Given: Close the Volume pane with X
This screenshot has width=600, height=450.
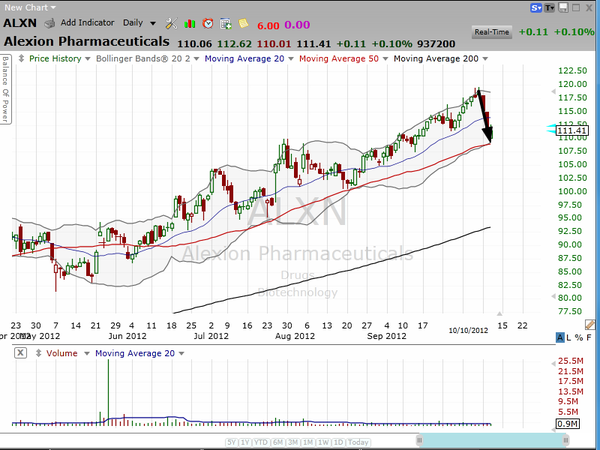Looking at the screenshot, I should pyautogui.click(x=21, y=353).
